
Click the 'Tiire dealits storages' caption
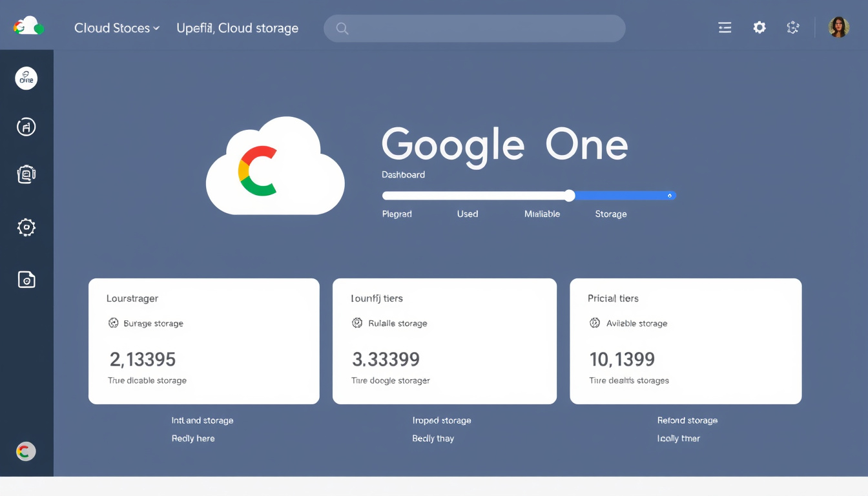629,380
